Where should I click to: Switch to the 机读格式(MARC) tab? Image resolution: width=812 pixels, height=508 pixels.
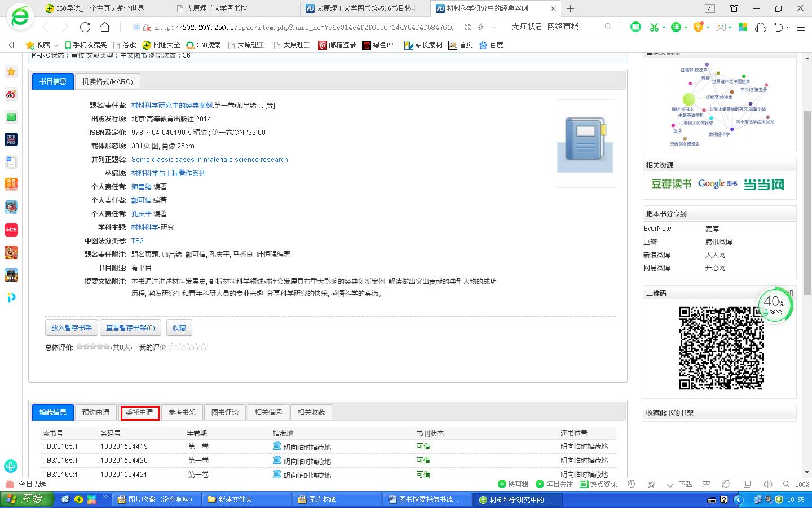coord(107,81)
